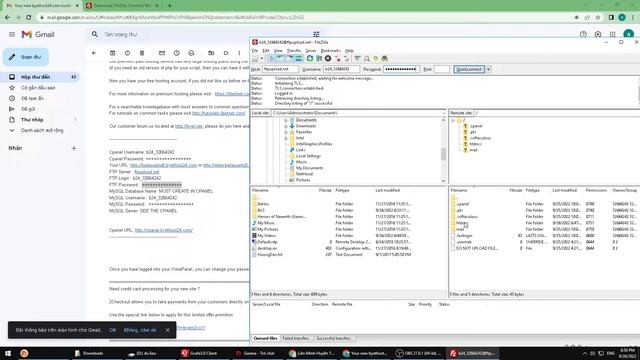This screenshot has width=640, height=360.
Task: Open Local site path dropdown
Action: pyautogui.click(x=443, y=113)
